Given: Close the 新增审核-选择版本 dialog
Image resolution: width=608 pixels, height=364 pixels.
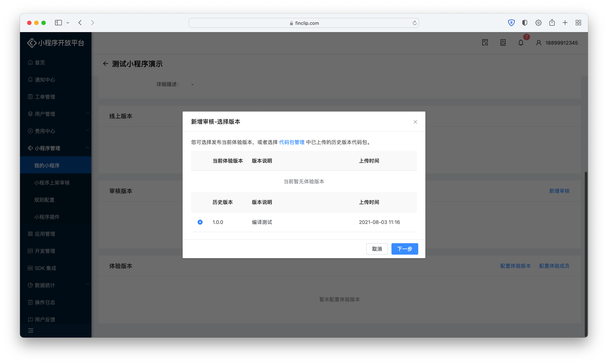Looking at the screenshot, I should pyautogui.click(x=415, y=122).
